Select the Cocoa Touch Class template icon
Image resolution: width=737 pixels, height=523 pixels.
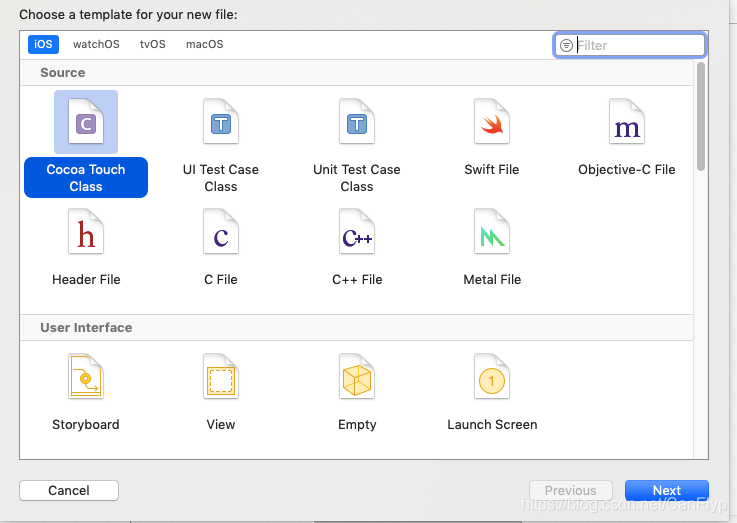(86, 122)
